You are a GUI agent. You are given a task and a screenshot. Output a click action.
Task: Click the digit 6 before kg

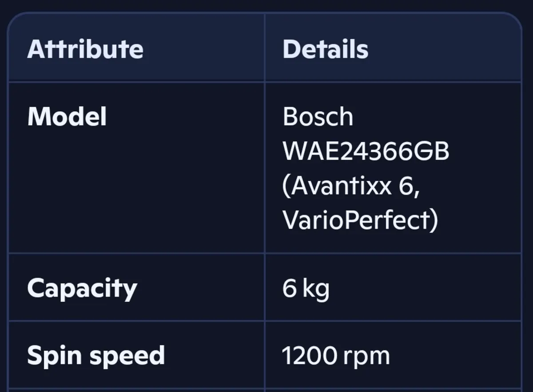(289, 289)
